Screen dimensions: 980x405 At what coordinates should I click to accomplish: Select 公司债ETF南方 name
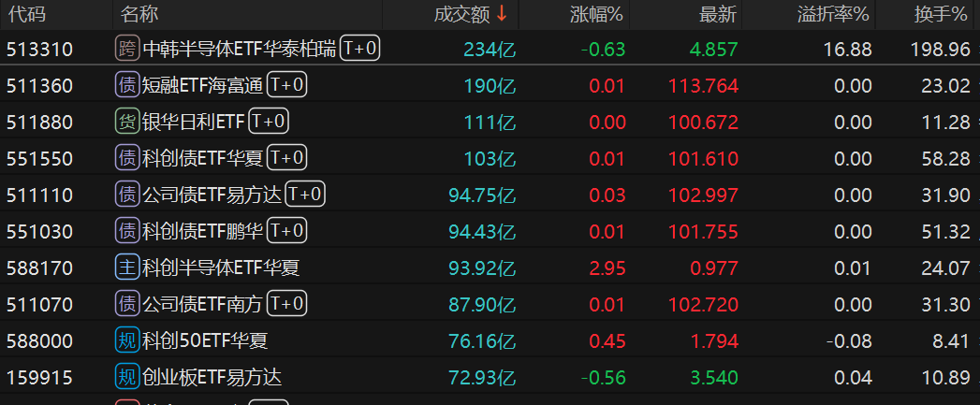203,304
